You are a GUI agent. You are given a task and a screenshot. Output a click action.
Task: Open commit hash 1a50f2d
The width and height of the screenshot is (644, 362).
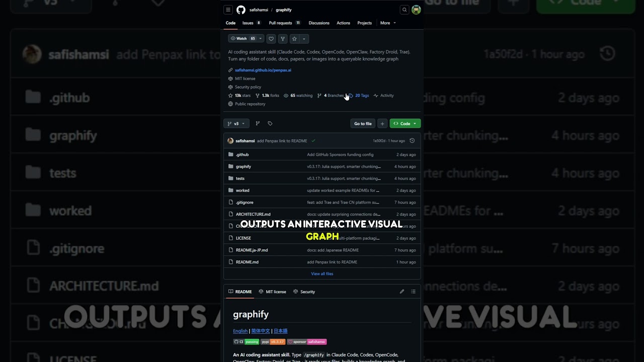click(379, 141)
